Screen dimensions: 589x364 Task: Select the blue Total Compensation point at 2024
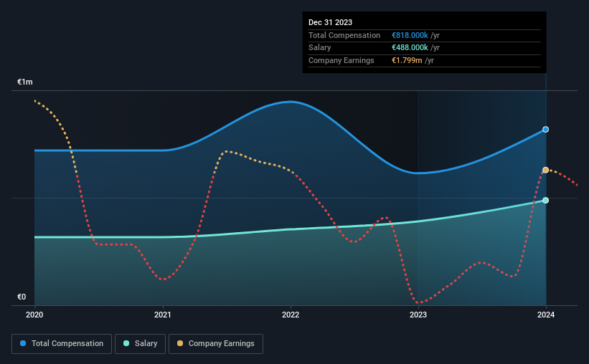pyautogui.click(x=545, y=130)
